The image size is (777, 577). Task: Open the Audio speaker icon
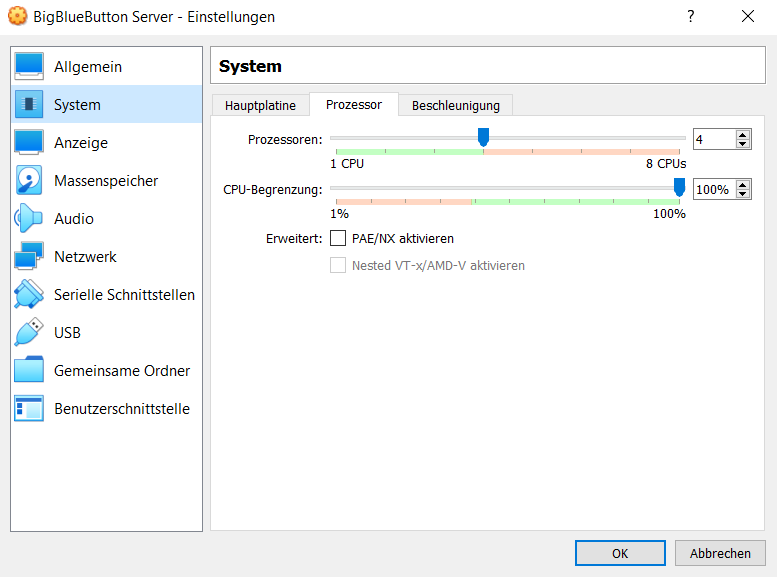(x=29, y=218)
